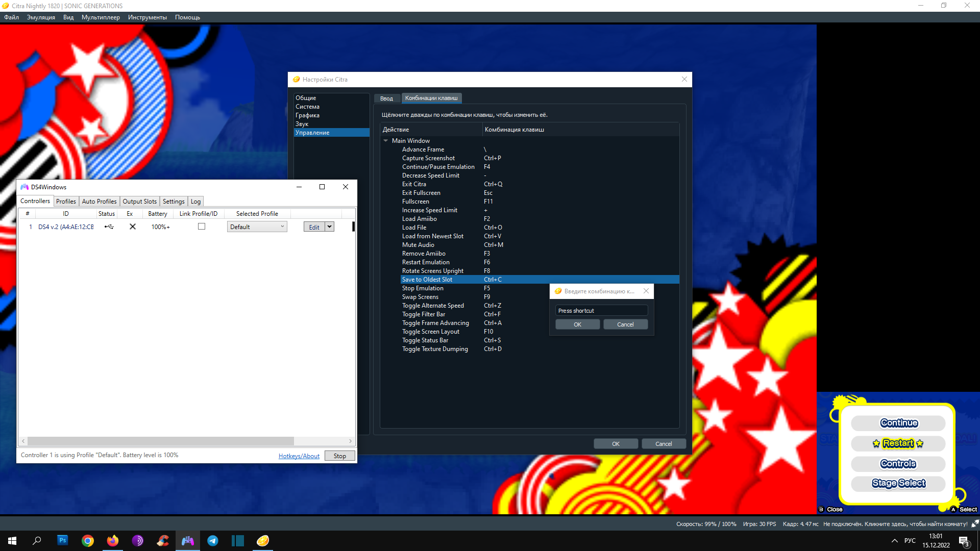Screen dimensions: 980x551
Task: Open the Edit button dropdown arrow
Action: click(330, 227)
